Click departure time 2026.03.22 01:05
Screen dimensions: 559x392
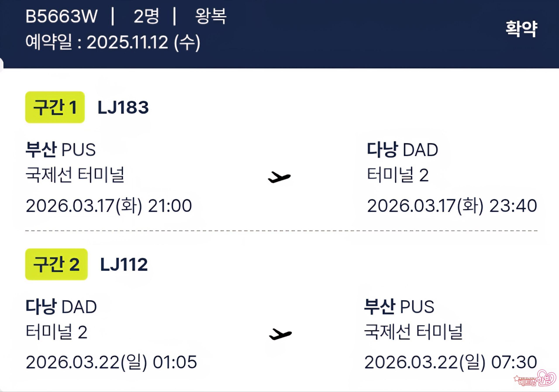111,362
